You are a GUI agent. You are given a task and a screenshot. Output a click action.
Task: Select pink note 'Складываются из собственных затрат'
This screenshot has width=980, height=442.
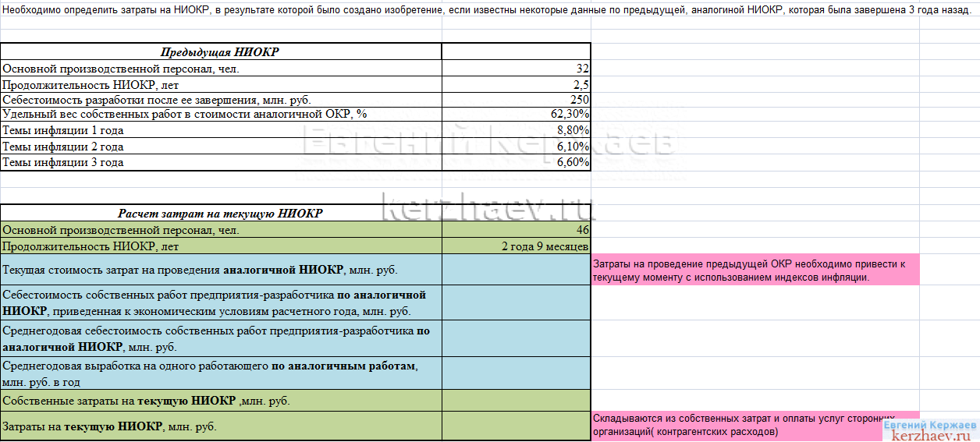point(755,426)
